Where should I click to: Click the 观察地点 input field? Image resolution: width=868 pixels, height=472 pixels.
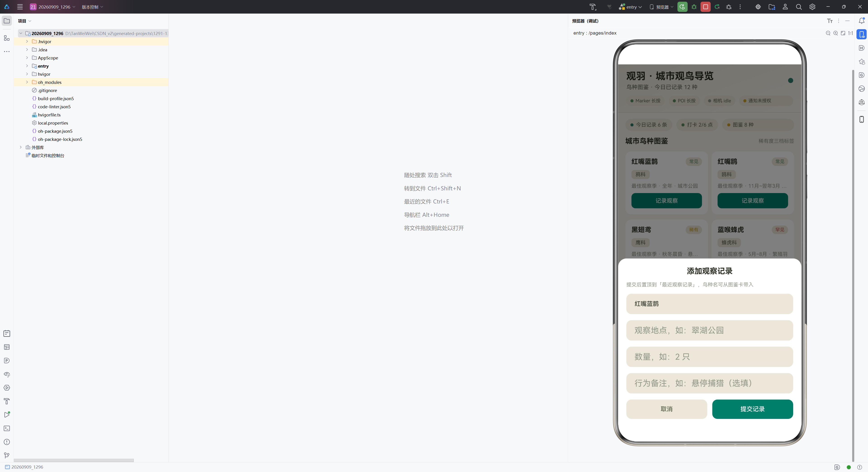pos(710,330)
